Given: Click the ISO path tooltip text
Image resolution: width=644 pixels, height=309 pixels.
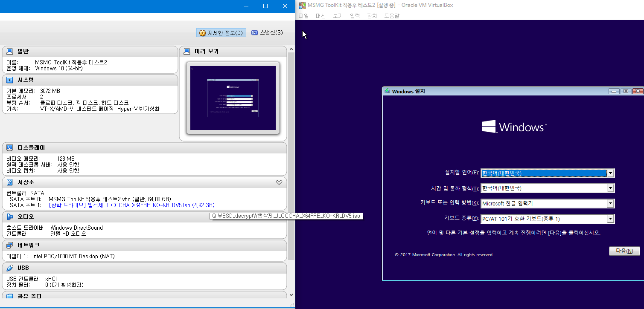Looking at the screenshot, I should [286, 216].
